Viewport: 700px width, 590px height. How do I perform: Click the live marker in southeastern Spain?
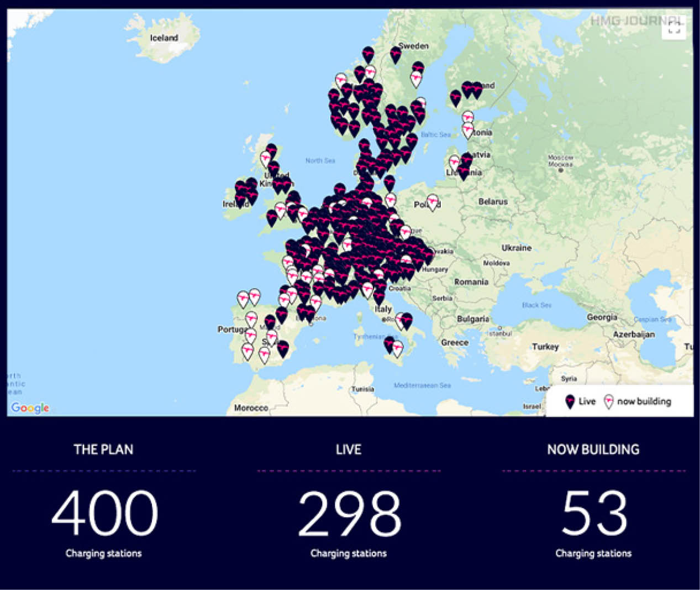click(x=283, y=348)
